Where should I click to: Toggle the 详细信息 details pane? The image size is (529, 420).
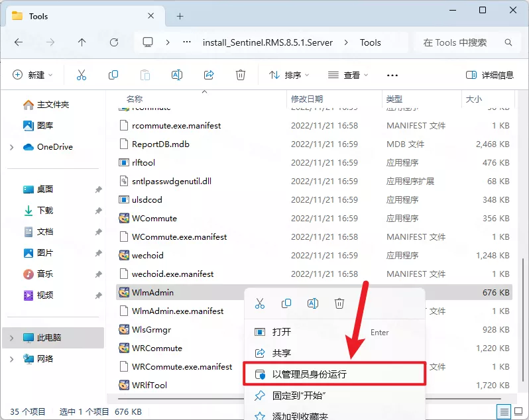point(489,75)
